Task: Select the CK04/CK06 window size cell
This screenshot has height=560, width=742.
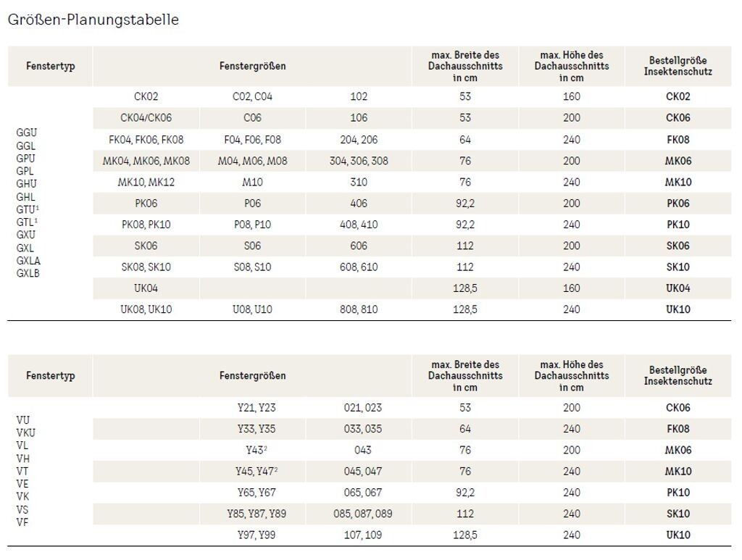Action: [146, 118]
